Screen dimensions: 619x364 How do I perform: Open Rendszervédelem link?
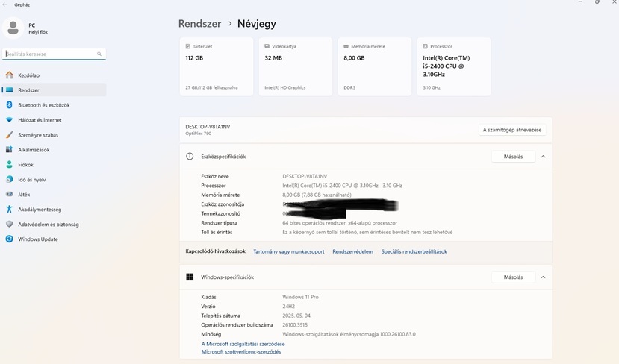tap(352, 251)
